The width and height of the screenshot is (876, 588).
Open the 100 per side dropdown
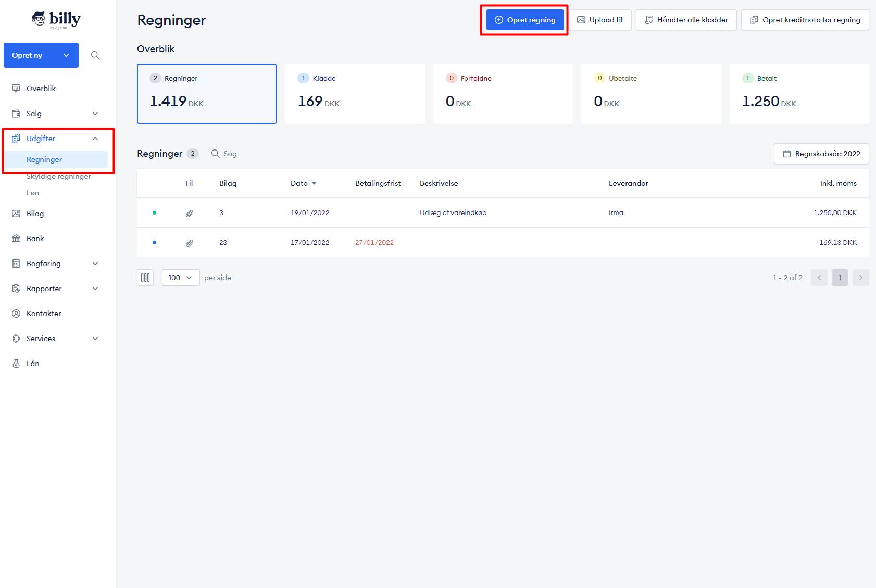[181, 278]
